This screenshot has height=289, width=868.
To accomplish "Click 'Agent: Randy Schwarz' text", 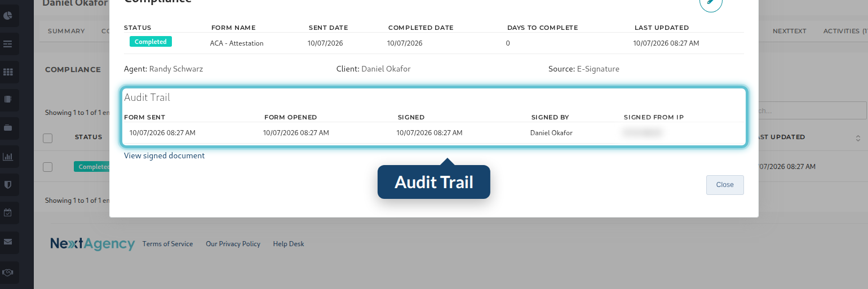I will tap(163, 69).
